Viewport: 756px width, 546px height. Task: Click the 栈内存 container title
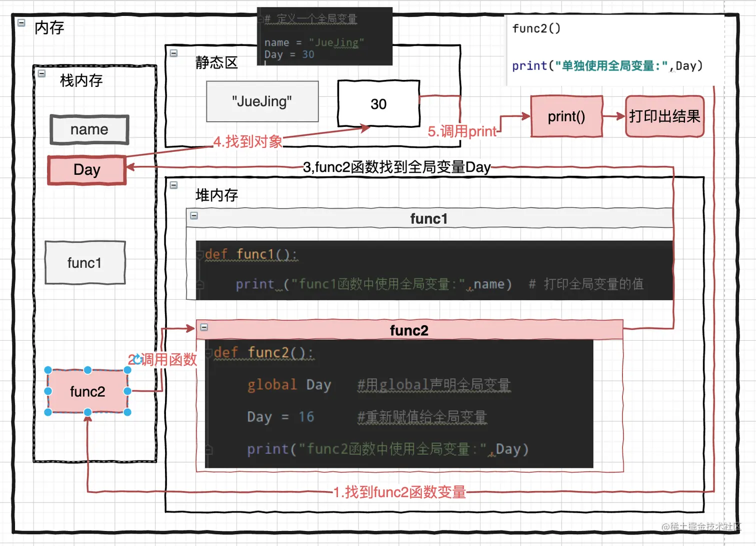81,80
